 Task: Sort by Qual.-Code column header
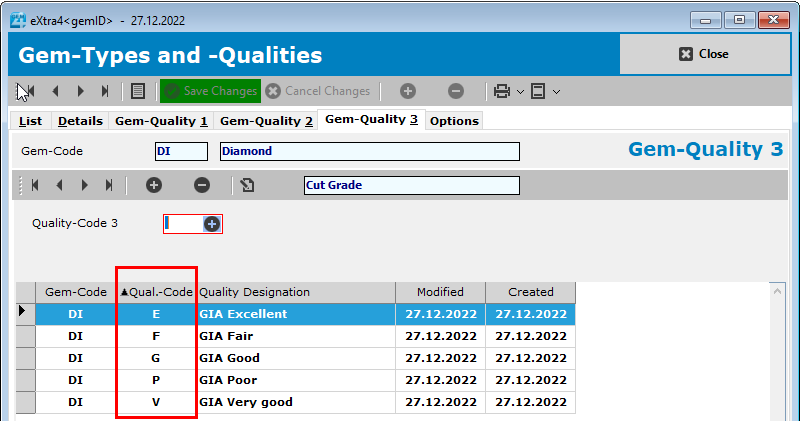tap(156, 292)
